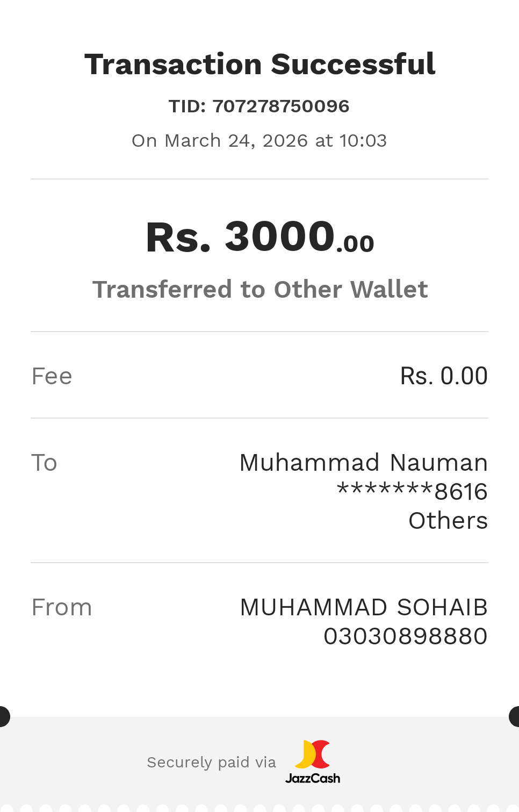Click the Others text under the recipient
Image resolution: width=519 pixels, height=812 pixels.
448,521
